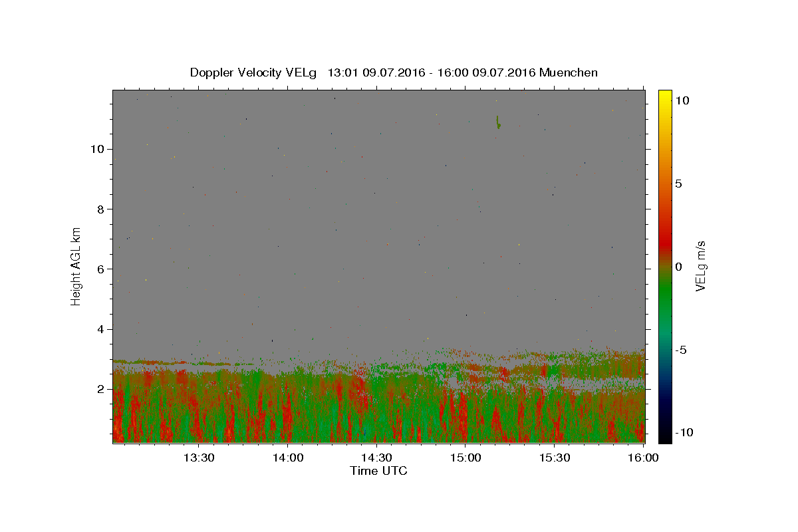Click the -10 color bar tick label
The width and height of the screenshot is (798, 532).
click(684, 432)
